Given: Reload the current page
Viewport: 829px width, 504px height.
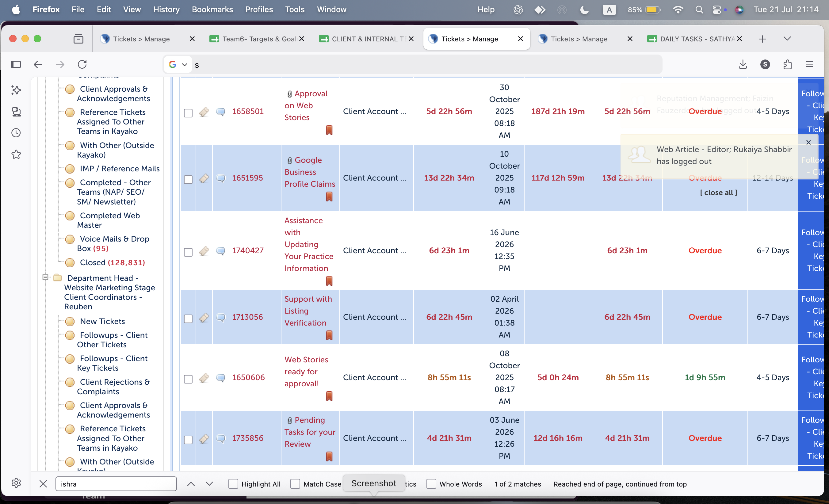Looking at the screenshot, I should (82, 64).
